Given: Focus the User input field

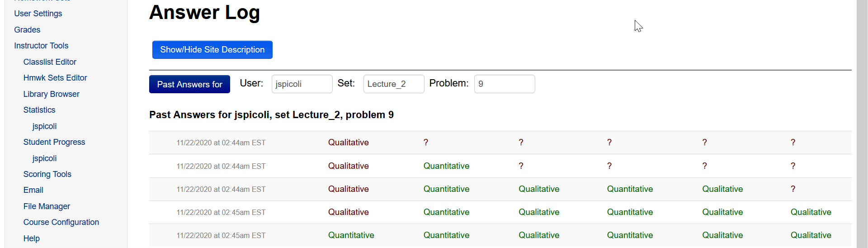Looking at the screenshot, I should coord(302,84).
